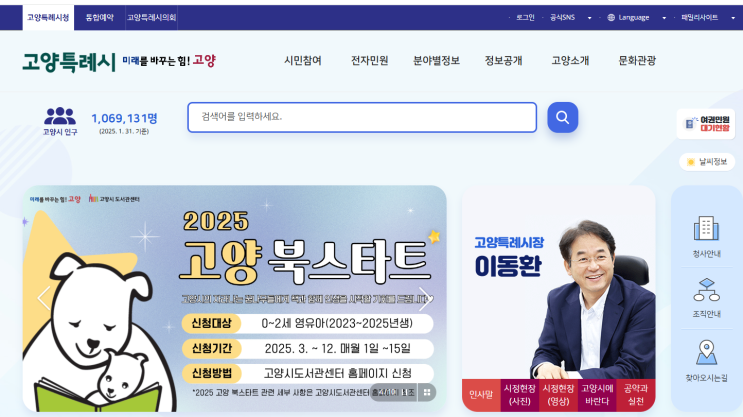Open the 조직안내 organization chart icon
Viewport: 743px width, 417px height.
click(x=706, y=290)
